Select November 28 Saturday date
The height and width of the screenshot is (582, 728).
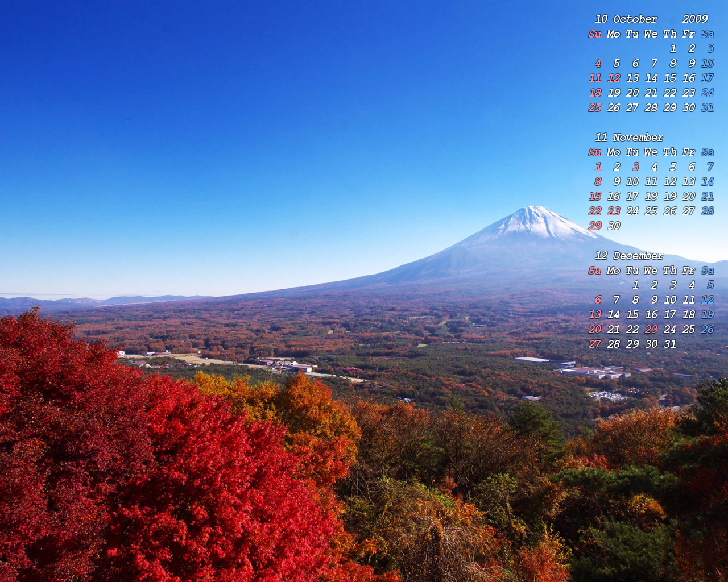point(708,211)
